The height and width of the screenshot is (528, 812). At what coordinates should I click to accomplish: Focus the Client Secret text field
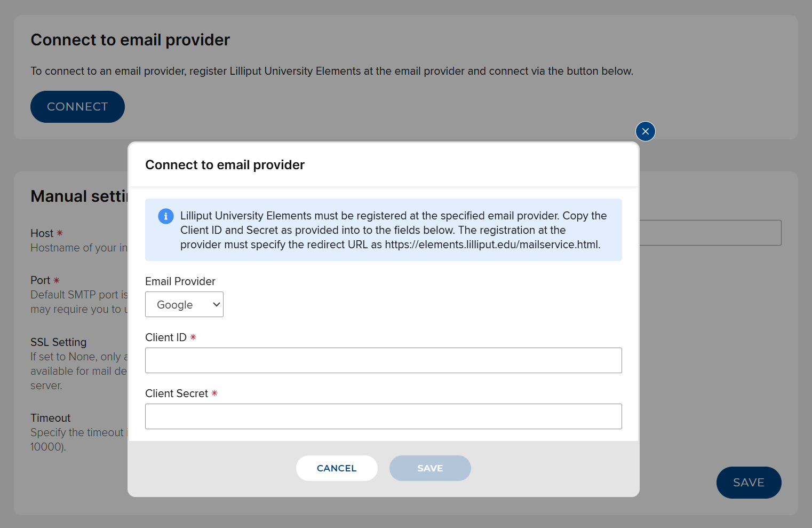[x=383, y=416]
